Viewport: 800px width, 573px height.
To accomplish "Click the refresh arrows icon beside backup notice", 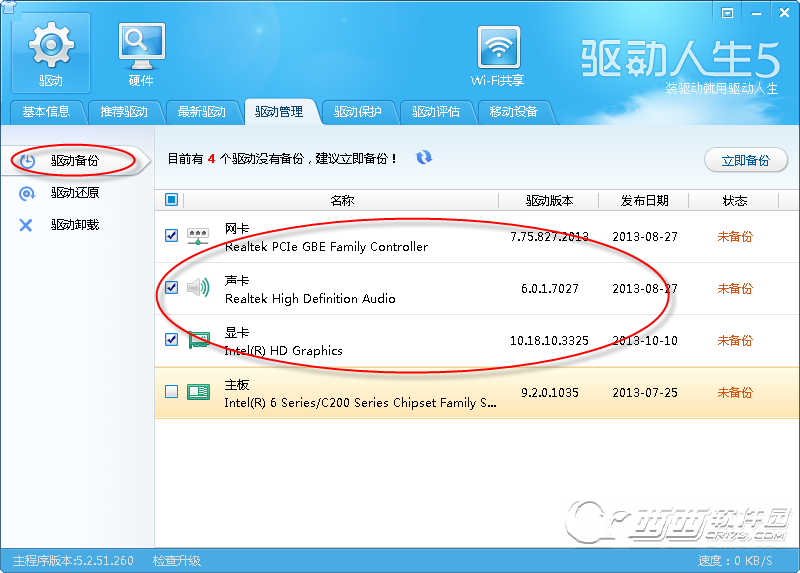I will (x=423, y=158).
